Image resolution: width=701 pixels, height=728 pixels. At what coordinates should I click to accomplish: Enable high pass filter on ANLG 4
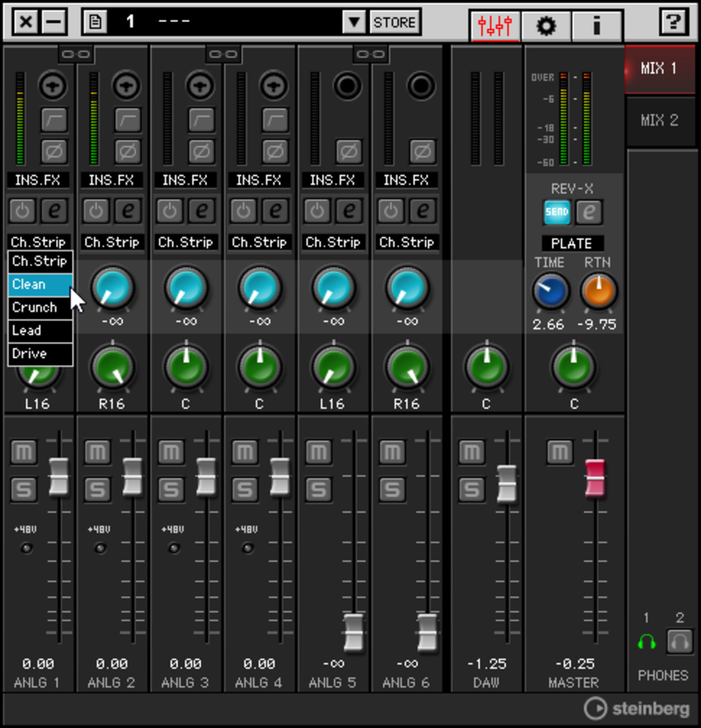click(x=275, y=120)
